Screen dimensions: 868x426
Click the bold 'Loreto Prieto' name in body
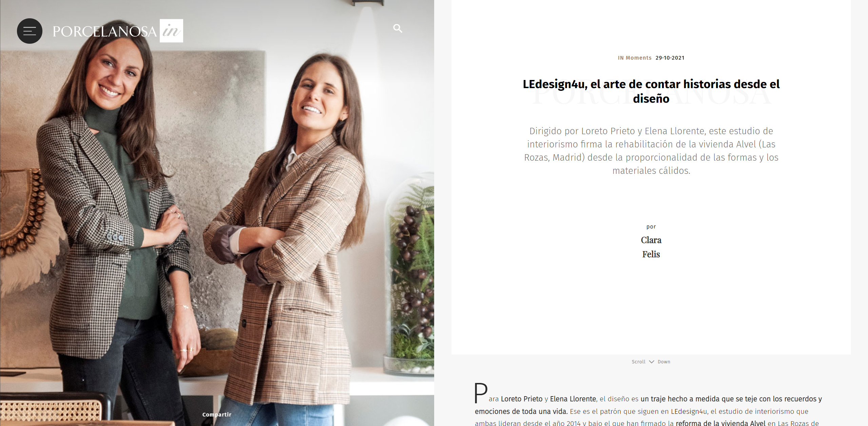tap(522, 399)
